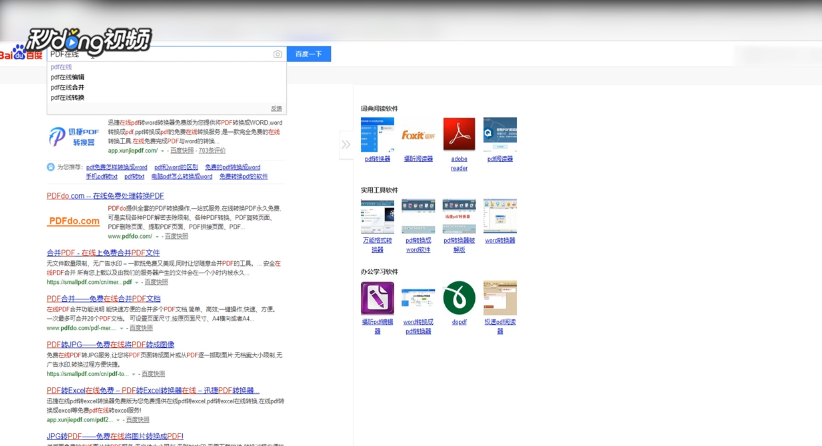
Task: Open 百度快照 for smallpdf PDF转JPG result
Action: click(x=153, y=374)
